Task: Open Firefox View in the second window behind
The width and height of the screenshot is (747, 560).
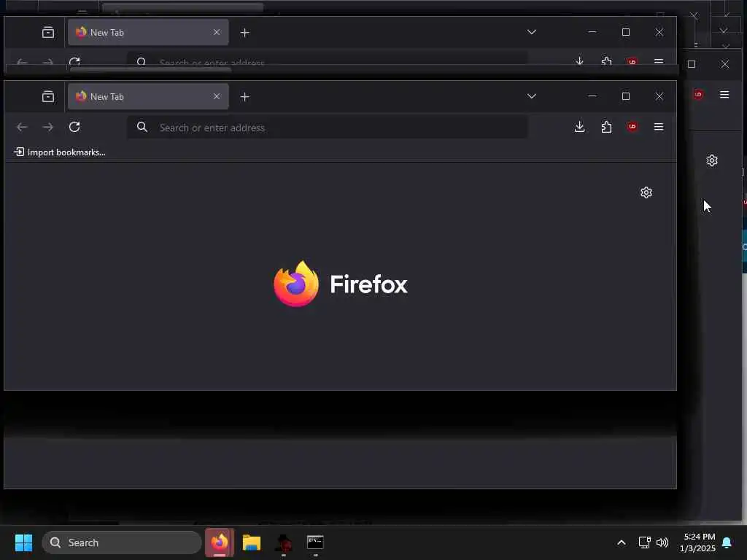Action: pyautogui.click(x=47, y=32)
